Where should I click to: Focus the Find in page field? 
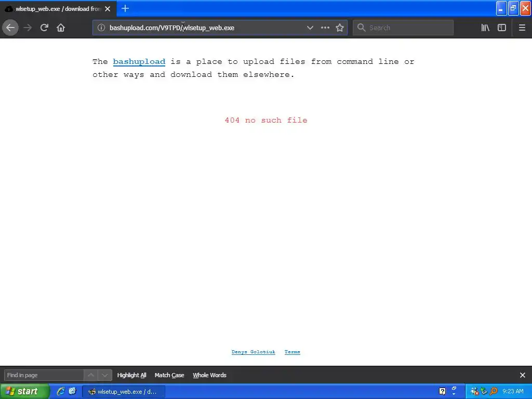(44, 375)
